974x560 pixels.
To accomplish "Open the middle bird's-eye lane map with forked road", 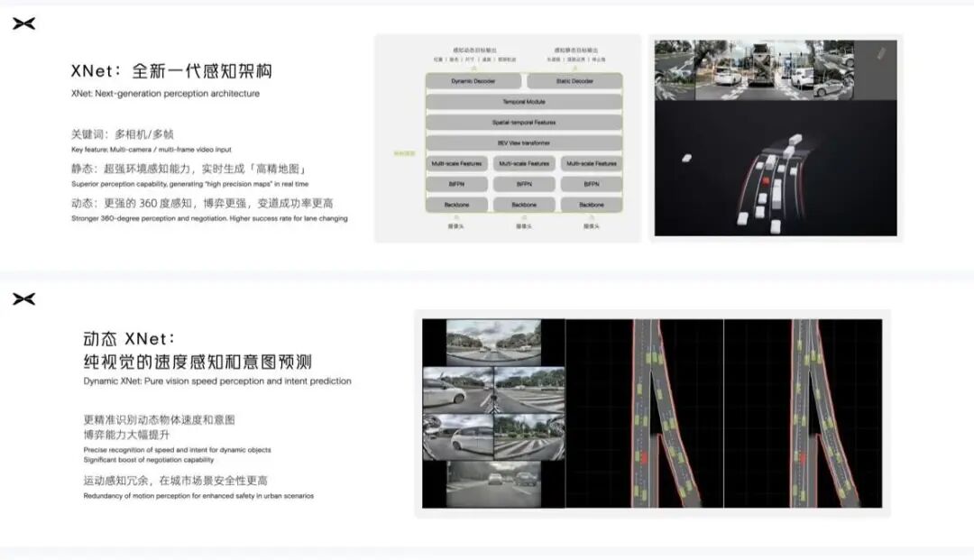I will tap(645, 414).
